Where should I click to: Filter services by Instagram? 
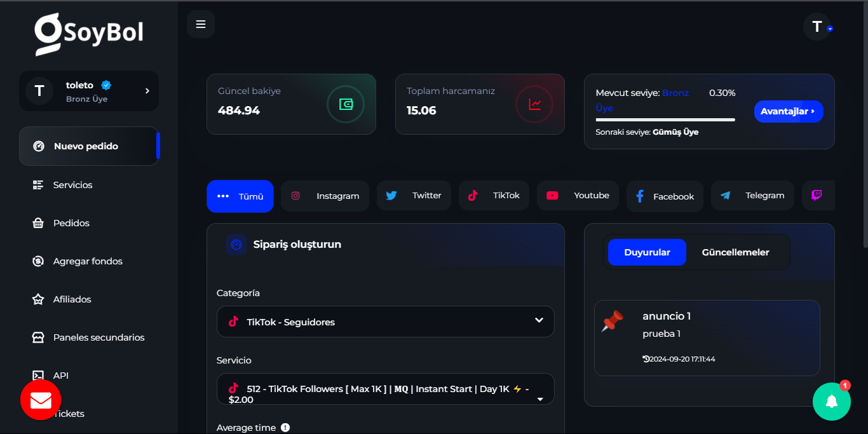point(325,196)
